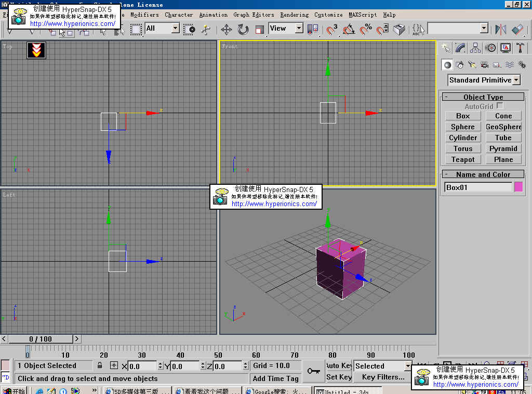
Task: Click the Key Filters button
Action: tap(383, 377)
